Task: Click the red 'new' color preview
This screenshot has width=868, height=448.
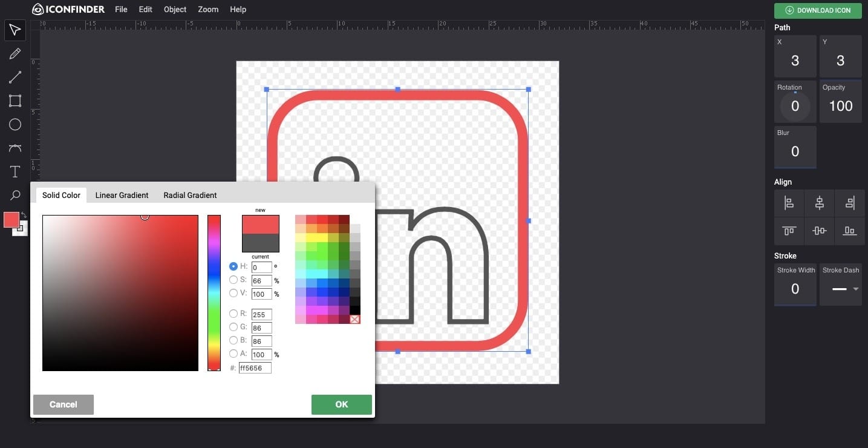Action: point(261,224)
